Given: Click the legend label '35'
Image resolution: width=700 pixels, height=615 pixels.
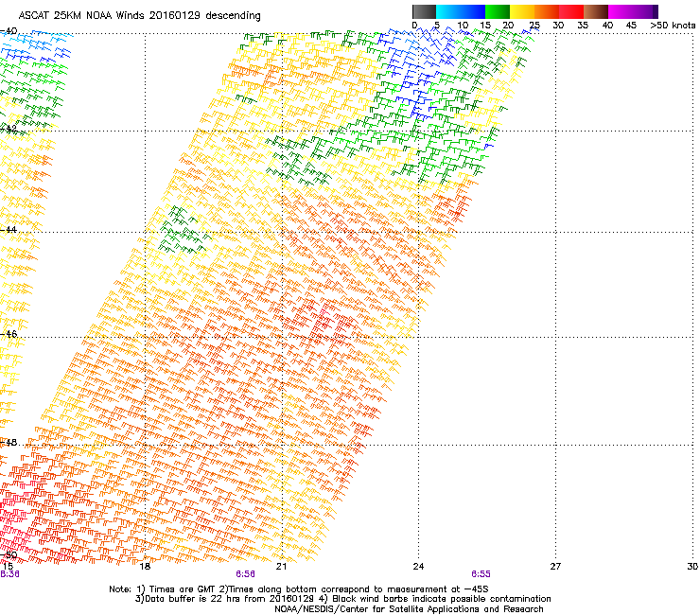Looking at the screenshot, I should point(583,26).
